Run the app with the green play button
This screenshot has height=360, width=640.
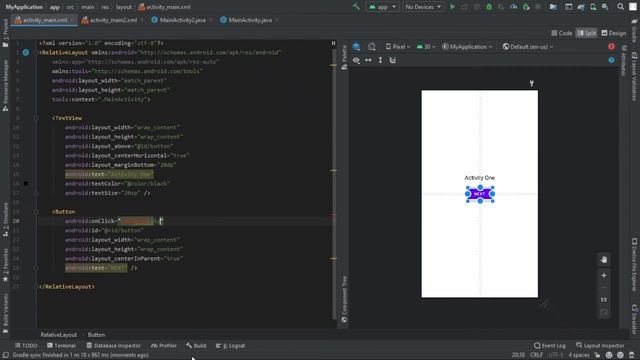click(x=452, y=7)
